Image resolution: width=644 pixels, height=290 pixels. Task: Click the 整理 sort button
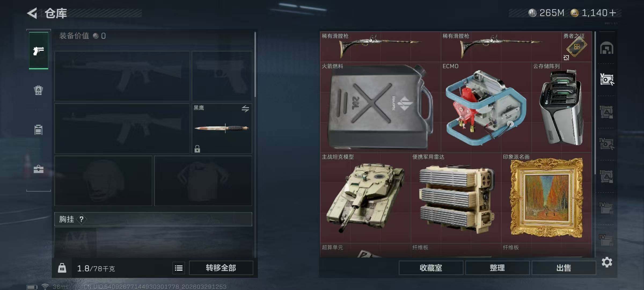coord(497,268)
